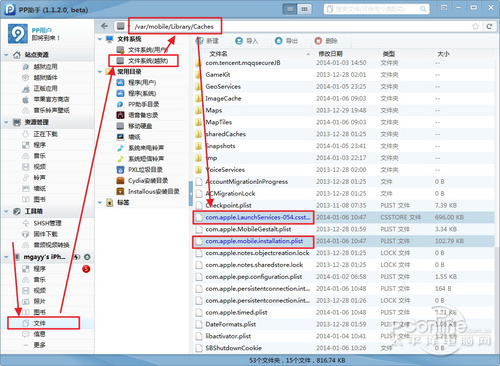Image resolution: width=500 pixels, height=366 pixels.
Task: Open 音乐铃声壁纸 in the sidebar
Action: tap(51, 110)
